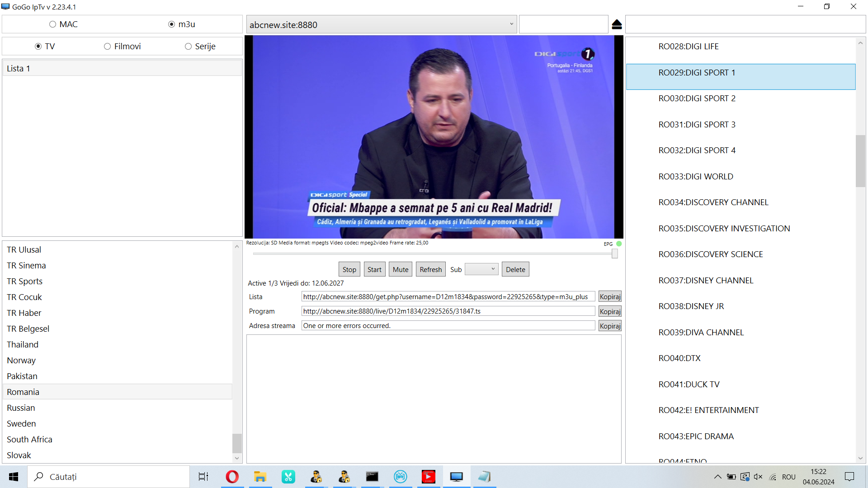The width and height of the screenshot is (868, 488).
Task: Open the scissors snipping app in taskbar
Action: pos(288,477)
